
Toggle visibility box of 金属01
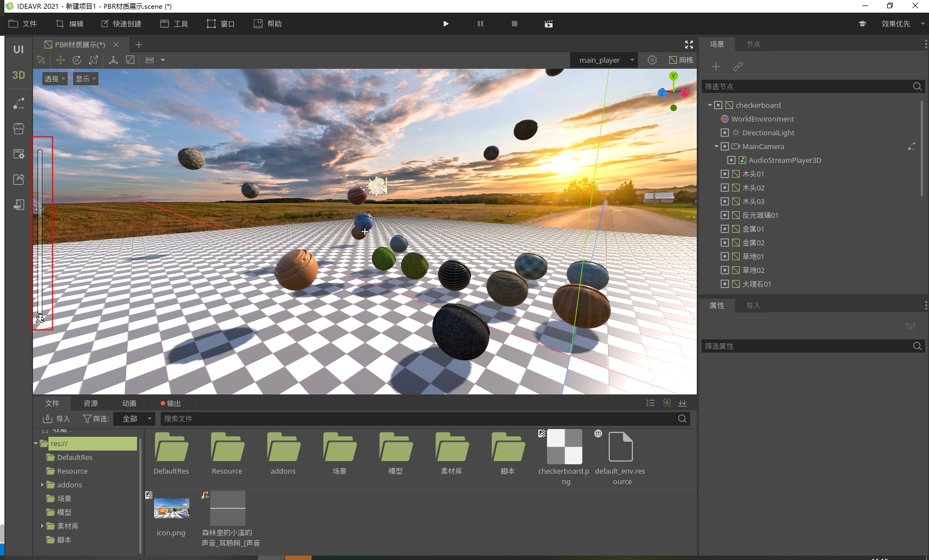pyautogui.click(x=725, y=229)
